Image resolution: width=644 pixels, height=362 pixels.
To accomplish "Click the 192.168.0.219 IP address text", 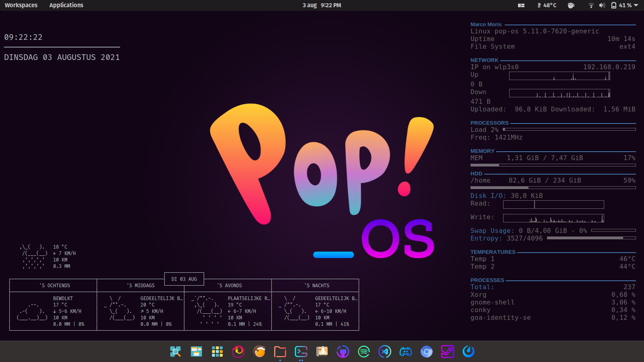I will click(x=609, y=67).
